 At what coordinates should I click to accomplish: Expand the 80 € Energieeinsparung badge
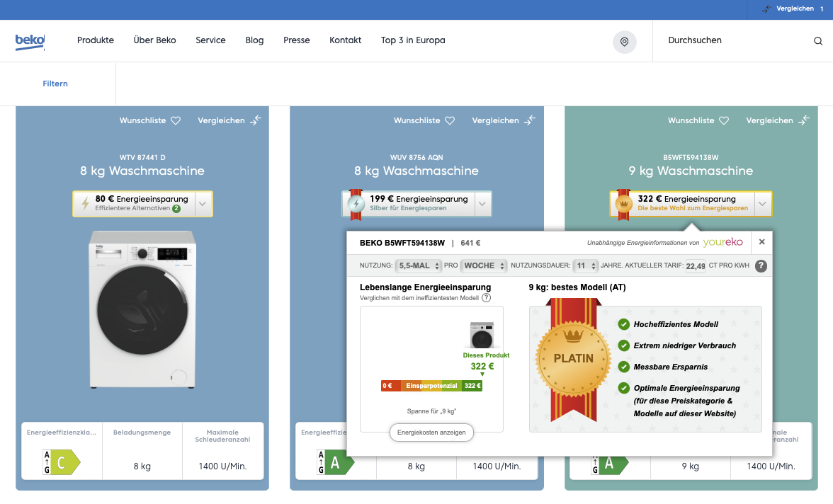[x=203, y=204]
